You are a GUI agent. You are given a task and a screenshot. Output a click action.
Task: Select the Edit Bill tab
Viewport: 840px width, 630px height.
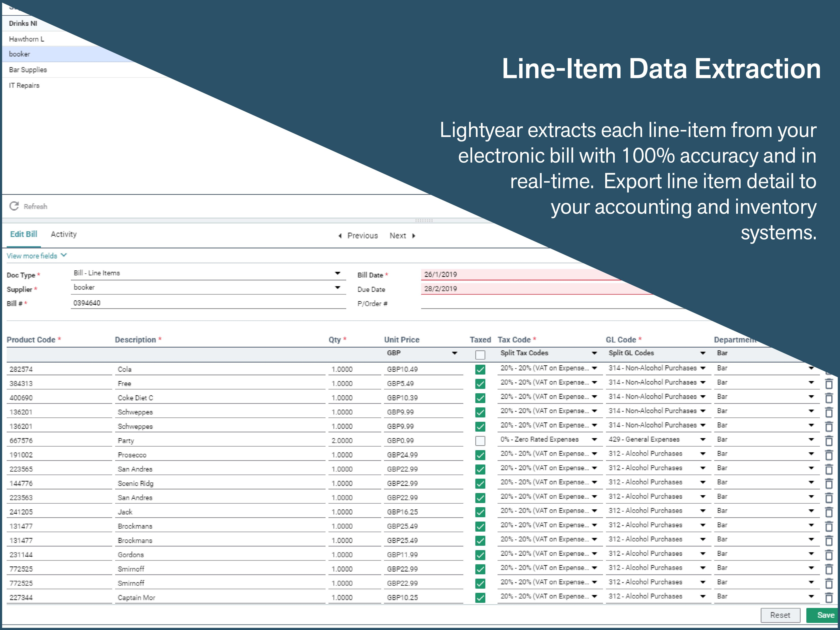24,234
